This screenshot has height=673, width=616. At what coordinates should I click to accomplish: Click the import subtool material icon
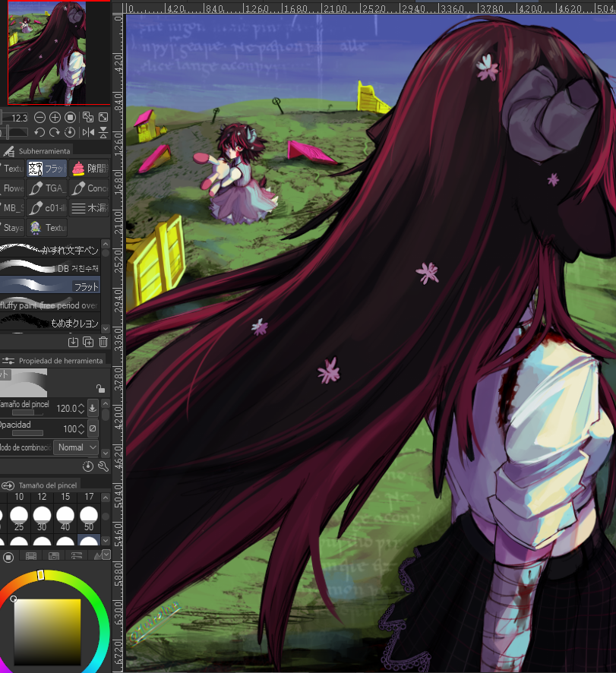coord(73,342)
